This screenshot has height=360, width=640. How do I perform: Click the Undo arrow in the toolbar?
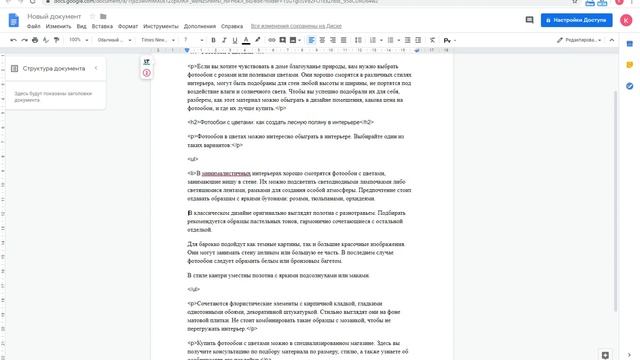coord(13,40)
